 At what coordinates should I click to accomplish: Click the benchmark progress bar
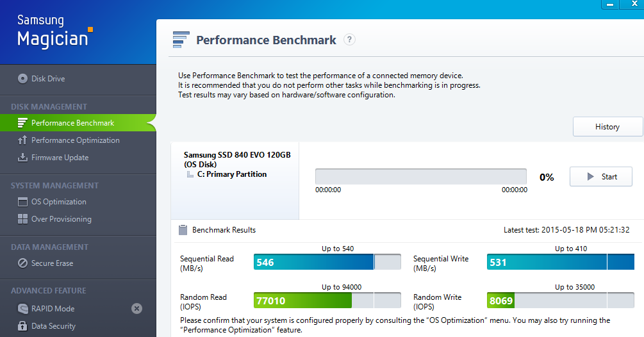point(420,176)
